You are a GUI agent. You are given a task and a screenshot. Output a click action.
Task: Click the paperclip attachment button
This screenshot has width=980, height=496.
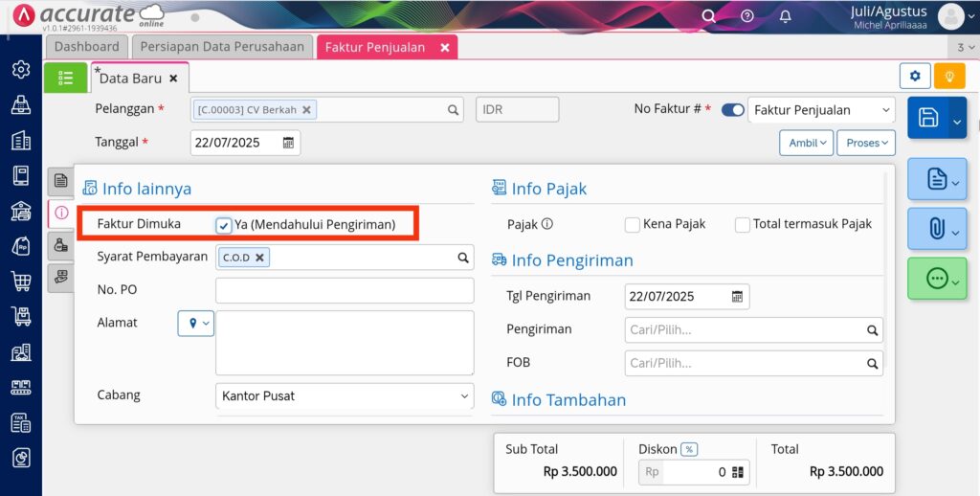[937, 229]
